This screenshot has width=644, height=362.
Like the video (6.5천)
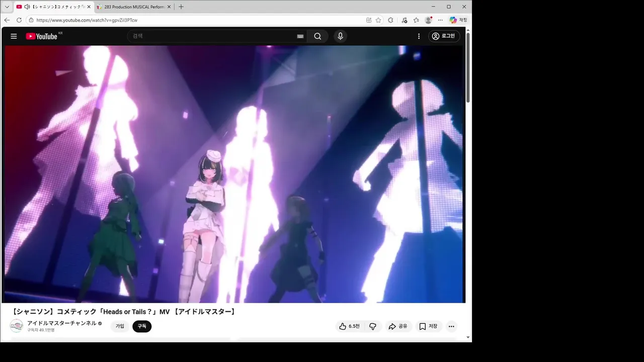pyautogui.click(x=349, y=326)
